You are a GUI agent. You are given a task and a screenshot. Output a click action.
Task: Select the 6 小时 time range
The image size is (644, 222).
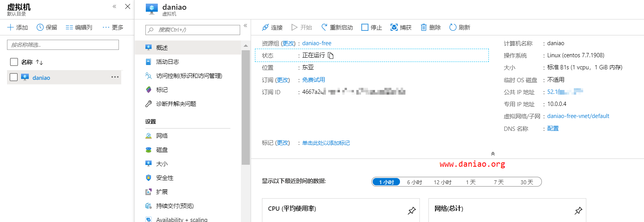click(414, 182)
